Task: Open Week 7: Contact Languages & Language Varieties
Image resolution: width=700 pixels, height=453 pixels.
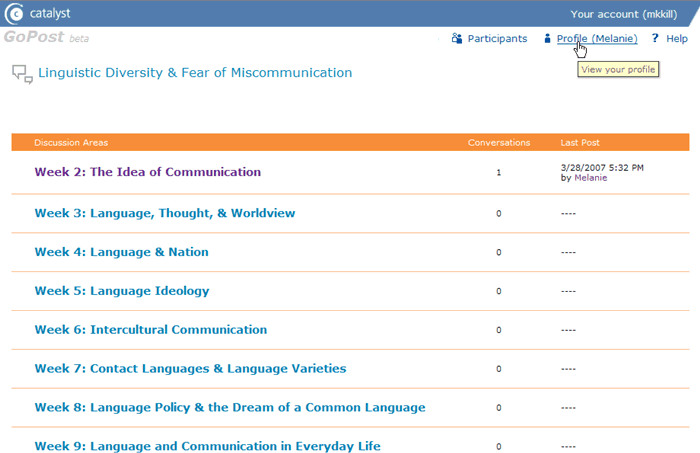Action: click(190, 369)
